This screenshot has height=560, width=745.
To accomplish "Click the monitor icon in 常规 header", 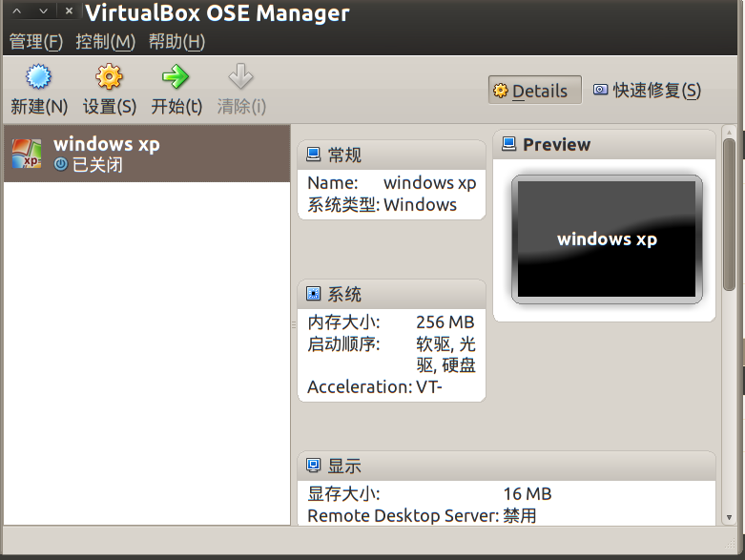I will [x=313, y=155].
